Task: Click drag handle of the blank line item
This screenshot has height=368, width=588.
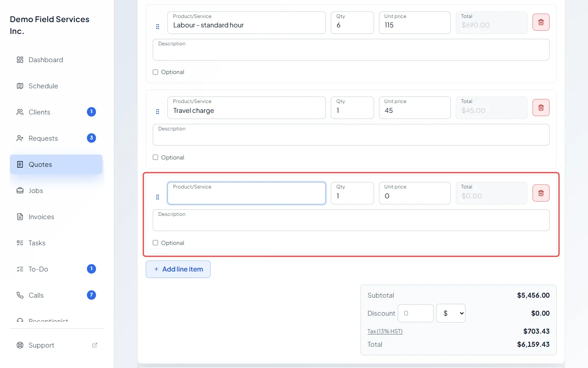Action: 158,197
